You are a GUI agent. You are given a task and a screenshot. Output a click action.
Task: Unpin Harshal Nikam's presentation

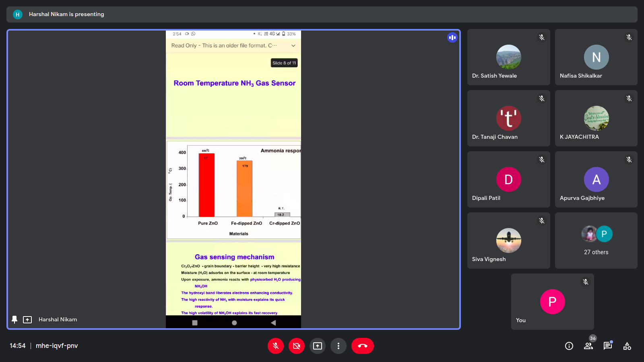click(x=14, y=319)
